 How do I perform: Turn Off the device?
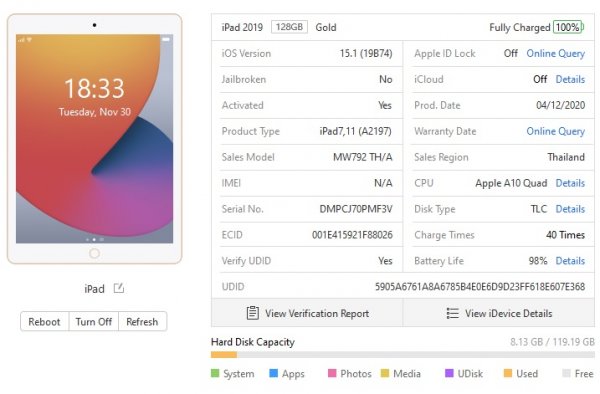[x=94, y=322]
